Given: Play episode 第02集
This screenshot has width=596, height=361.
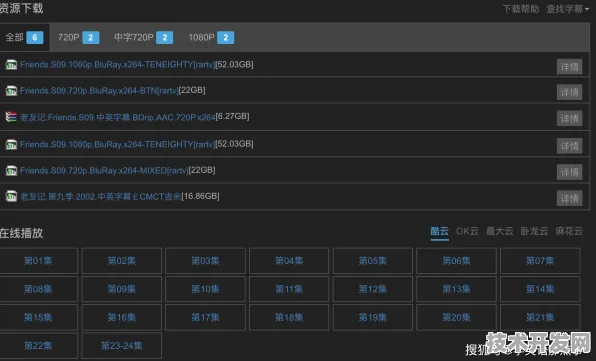Looking at the screenshot, I should [122, 261].
